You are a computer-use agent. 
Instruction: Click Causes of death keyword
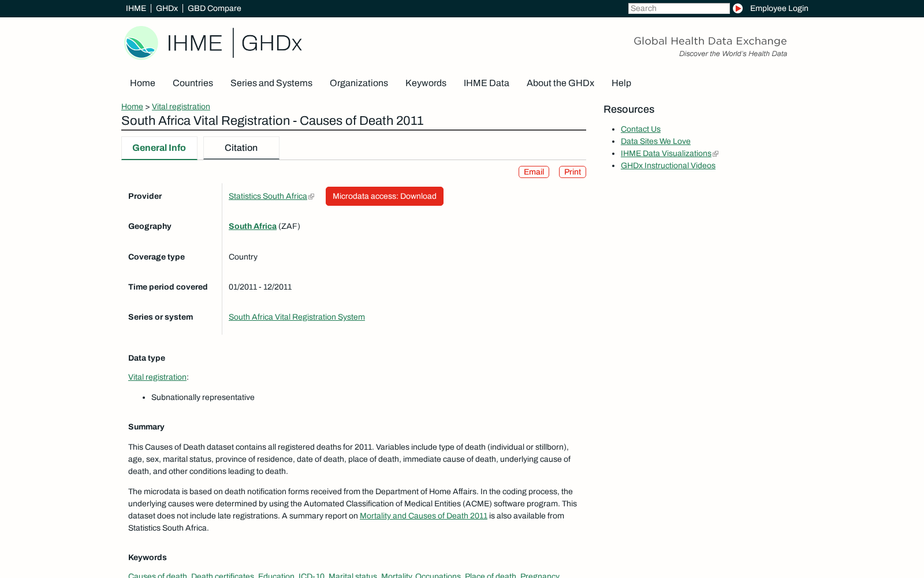pos(158,575)
